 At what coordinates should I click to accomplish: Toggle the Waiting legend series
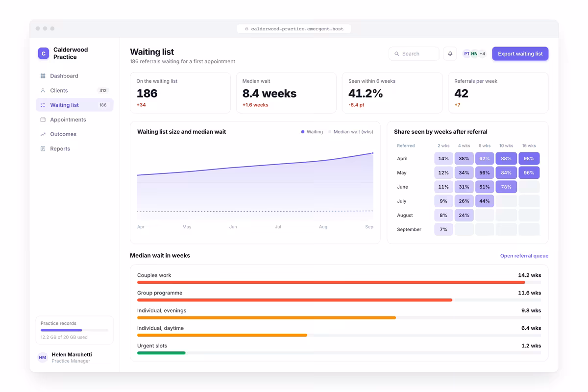tap(312, 132)
